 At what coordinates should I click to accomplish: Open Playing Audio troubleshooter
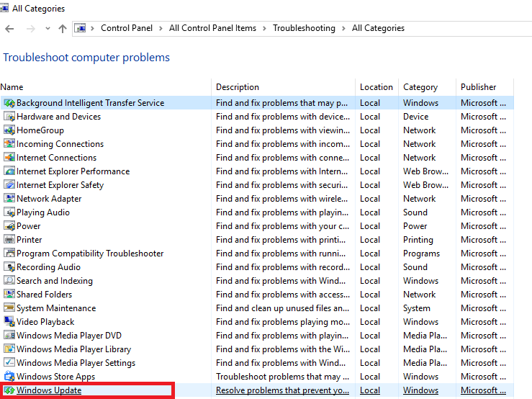43,212
